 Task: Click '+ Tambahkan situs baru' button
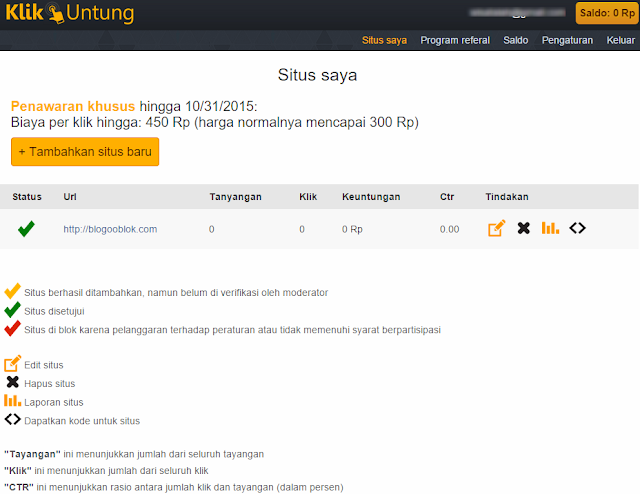pos(85,152)
